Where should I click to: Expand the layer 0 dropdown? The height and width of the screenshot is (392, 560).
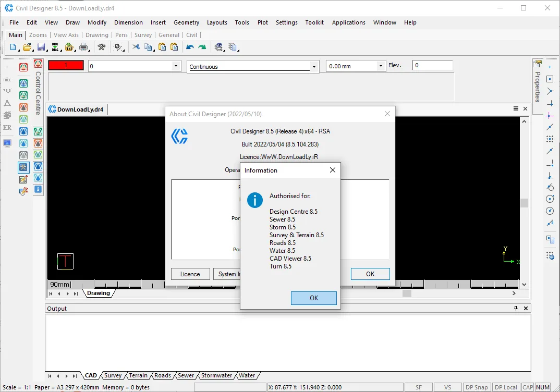click(x=176, y=66)
